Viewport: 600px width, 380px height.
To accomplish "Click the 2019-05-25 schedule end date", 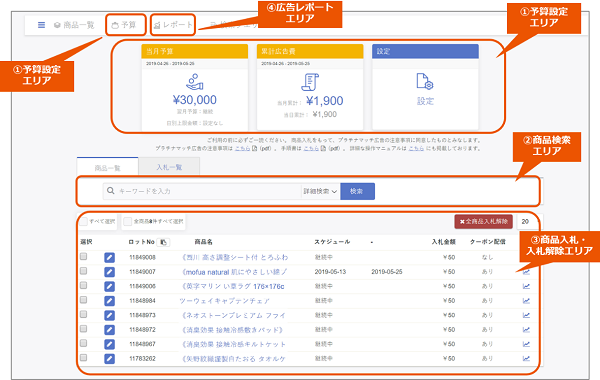I will tap(387, 272).
